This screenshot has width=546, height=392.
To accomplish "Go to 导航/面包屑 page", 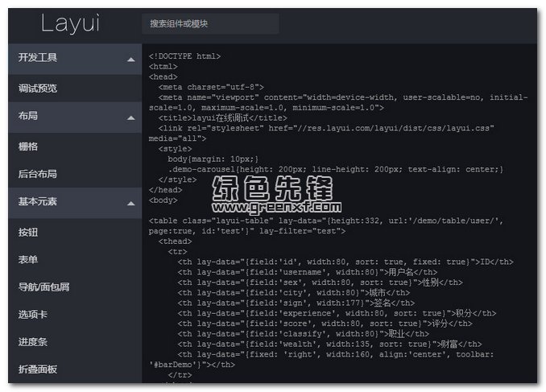I will click(75, 287).
